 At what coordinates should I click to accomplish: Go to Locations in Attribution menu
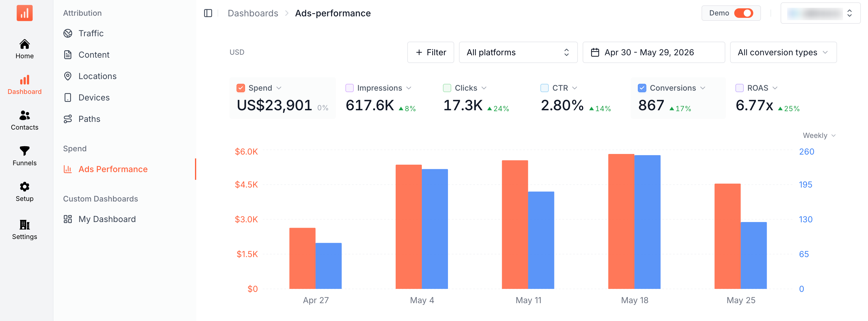tap(98, 76)
